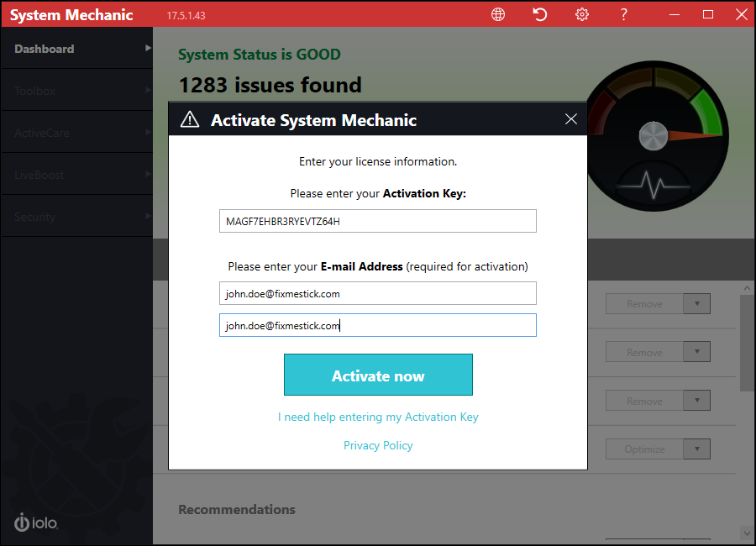
Task: Click the 17.5.1.43 version number
Action: tap(186, 15)
